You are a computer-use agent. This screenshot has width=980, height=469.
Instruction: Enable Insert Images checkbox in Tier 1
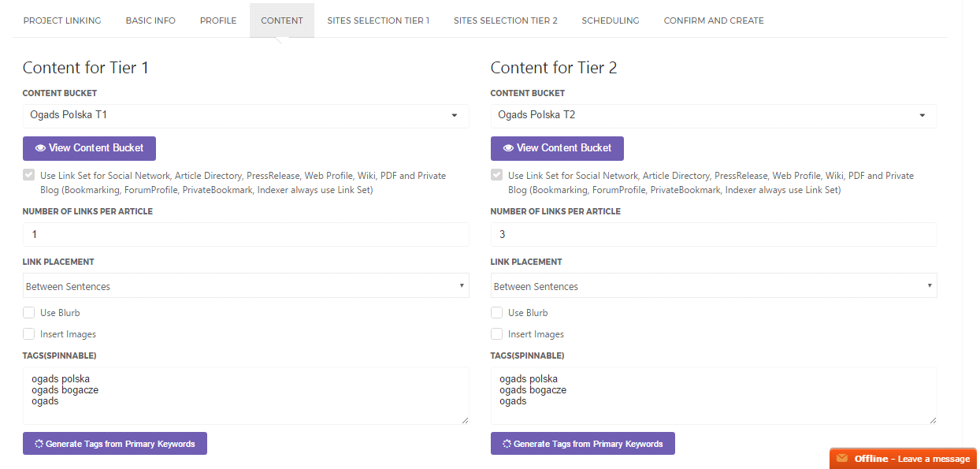[x=29, y=334]
